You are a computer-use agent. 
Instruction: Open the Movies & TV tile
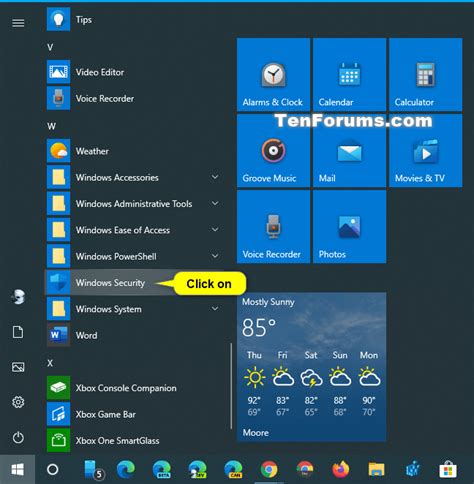426,150
